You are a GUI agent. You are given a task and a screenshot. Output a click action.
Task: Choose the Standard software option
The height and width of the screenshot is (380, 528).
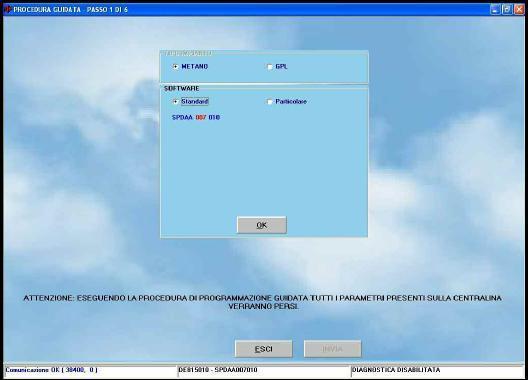[175, 101]
